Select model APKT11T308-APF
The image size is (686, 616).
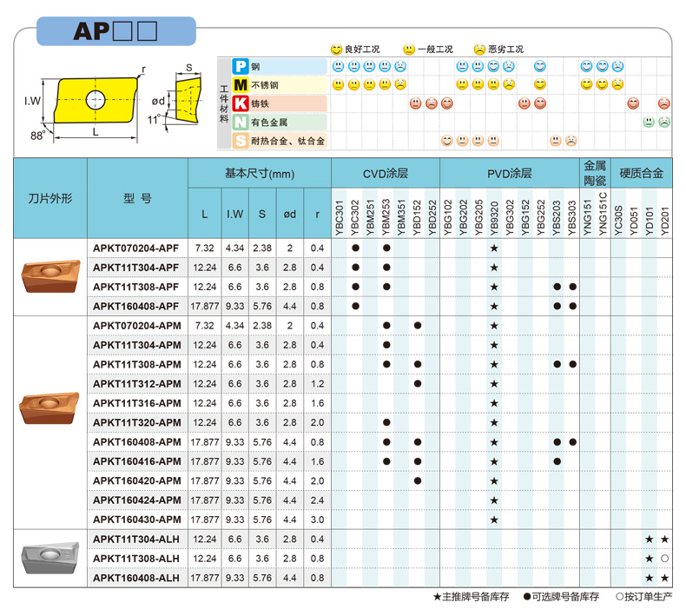click(136, 287)
